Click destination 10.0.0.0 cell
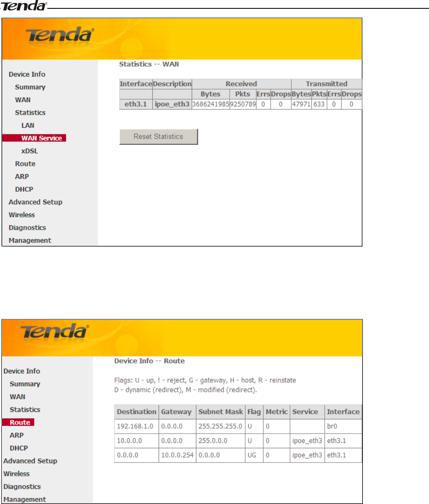The width and height of the screenshot is (429, 504). (x=136, y=441)
